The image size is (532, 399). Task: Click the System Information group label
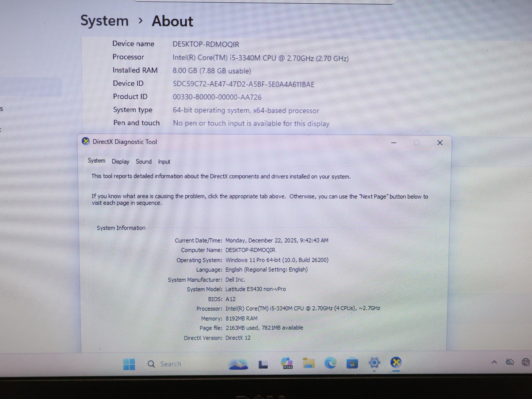coord(121,228)
